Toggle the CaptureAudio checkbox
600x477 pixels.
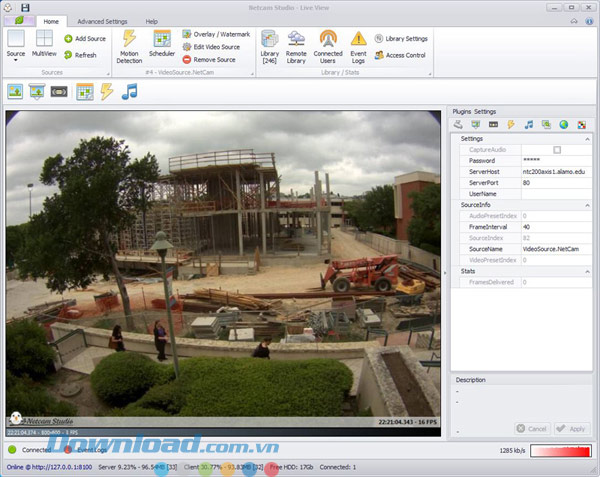click(x=557, y=150)
